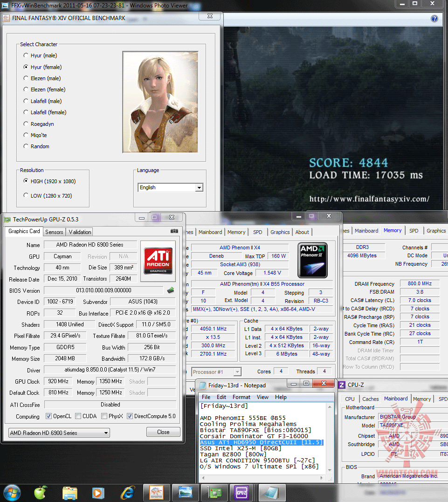Screen dimensions: 448x502
Task: Click the finalfantasyxiv.com URL text
Action: coord(369,199)
